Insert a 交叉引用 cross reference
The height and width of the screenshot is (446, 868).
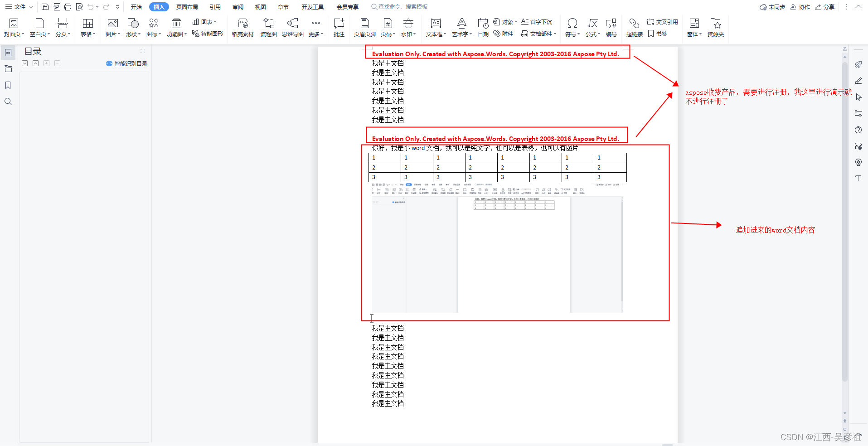point(663,22)
